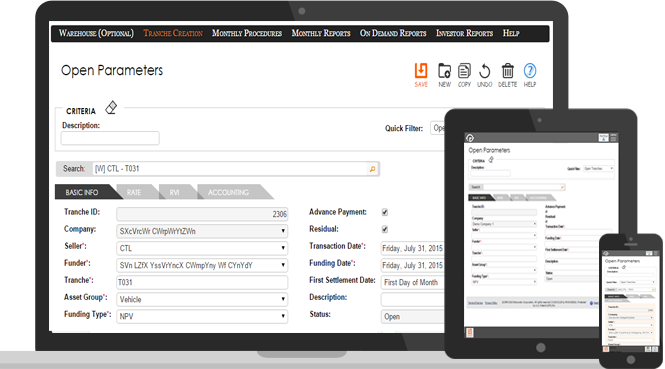Viewport: 665px width, 369px height.
Task: Click the Transaction Date field
Action: click(x=412, y=248)
